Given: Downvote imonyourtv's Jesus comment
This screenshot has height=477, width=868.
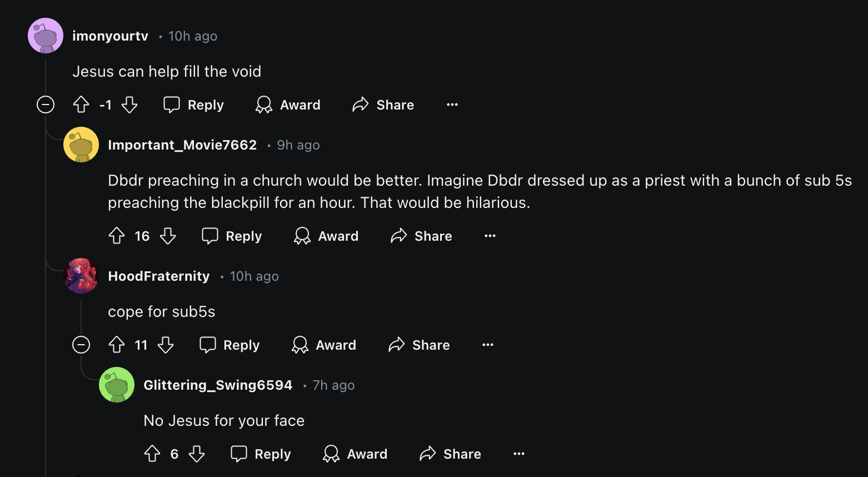Looking at the screenshot, I should click(129, 105).
